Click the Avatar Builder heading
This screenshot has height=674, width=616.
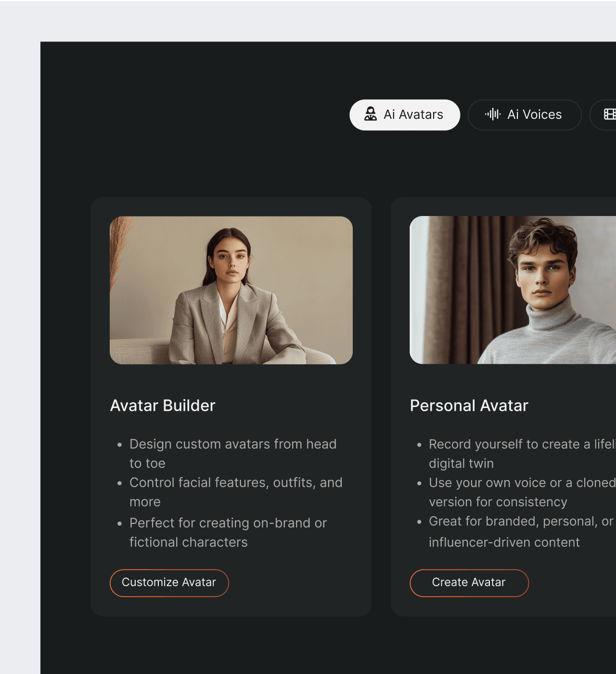[x=163, y=406]
